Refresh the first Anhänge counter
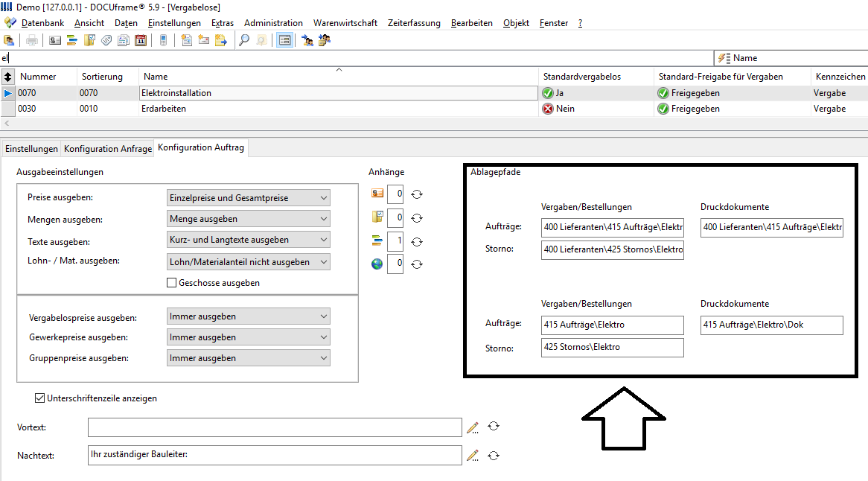Image resolution: width=868 pixels, height=481 pixels. click(x=417, y=194)
